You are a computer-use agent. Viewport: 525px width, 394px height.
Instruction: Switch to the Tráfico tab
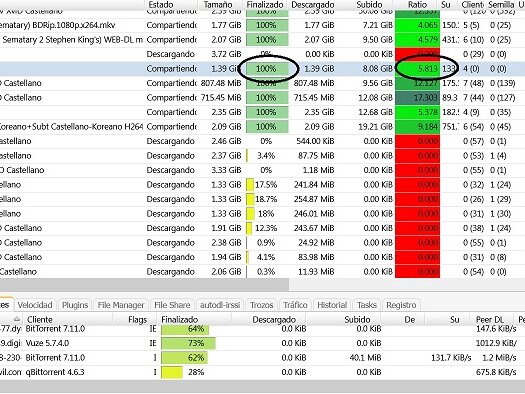click(x=295, y=305)
